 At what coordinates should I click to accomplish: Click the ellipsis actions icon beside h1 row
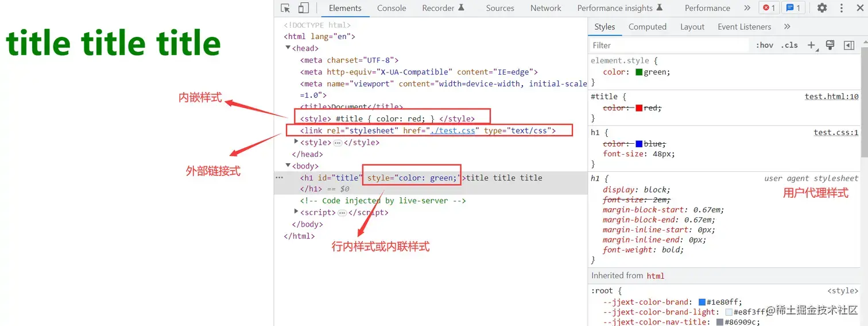[280, 178]
